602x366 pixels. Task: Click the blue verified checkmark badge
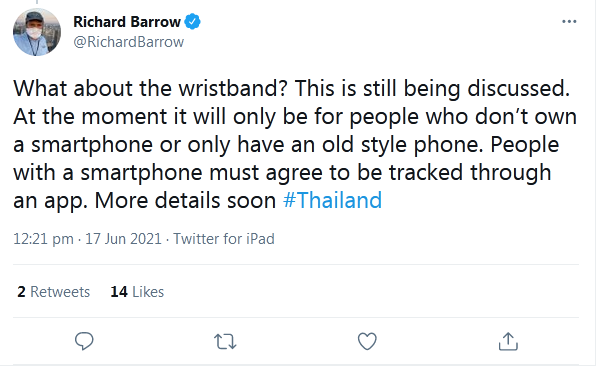click(x=192, y=22)
